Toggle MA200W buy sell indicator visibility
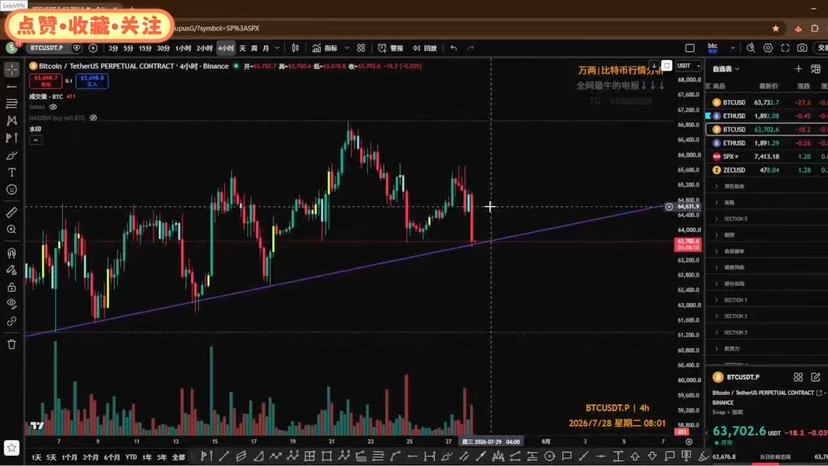The width and height of the screenshot is (828, 466). coord(93,118)
